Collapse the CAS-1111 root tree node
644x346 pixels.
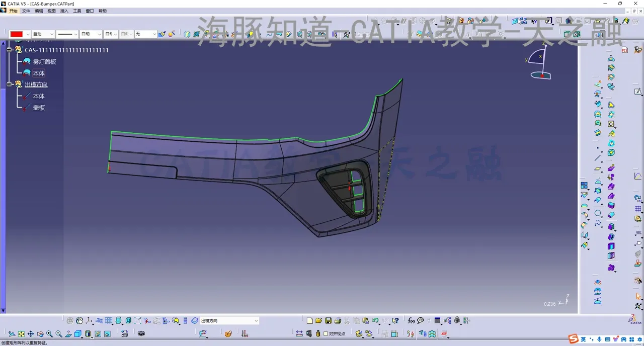point(10,50)
